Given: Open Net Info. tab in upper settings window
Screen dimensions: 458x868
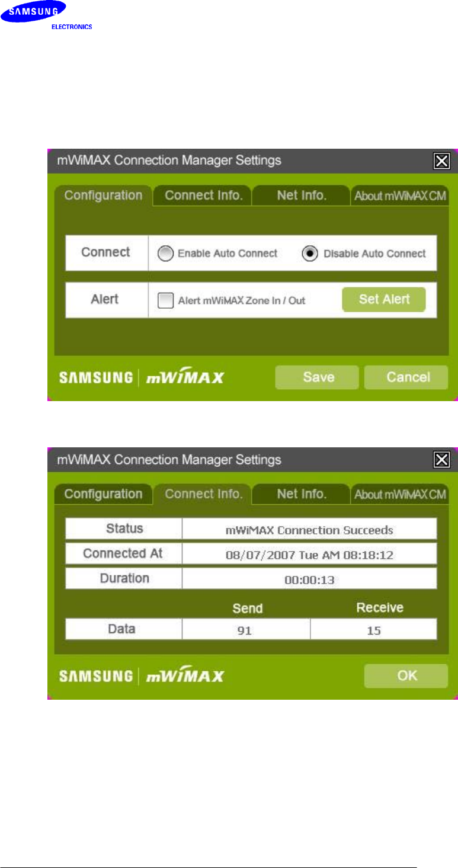Looking at the screenshot, I should point(301,196).
